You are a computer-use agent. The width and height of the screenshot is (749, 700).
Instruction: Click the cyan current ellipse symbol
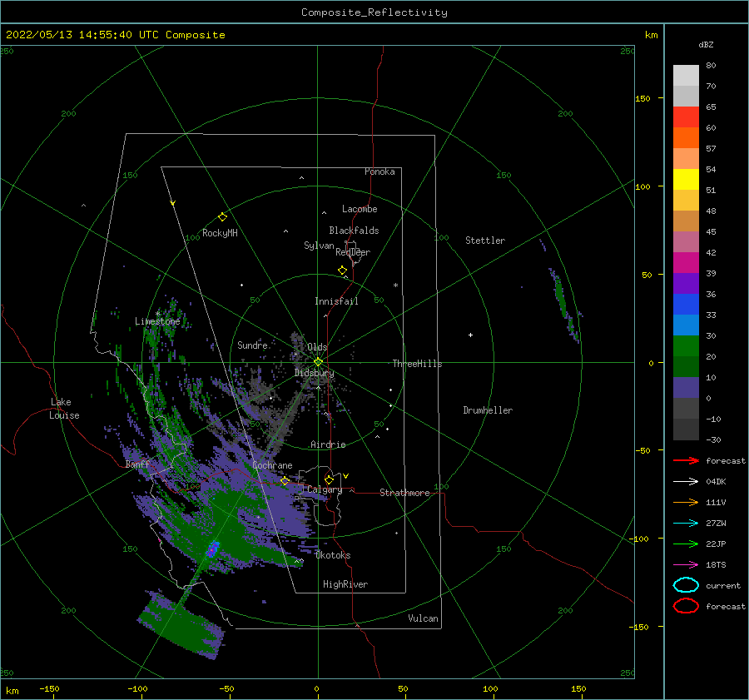(686, 585)
